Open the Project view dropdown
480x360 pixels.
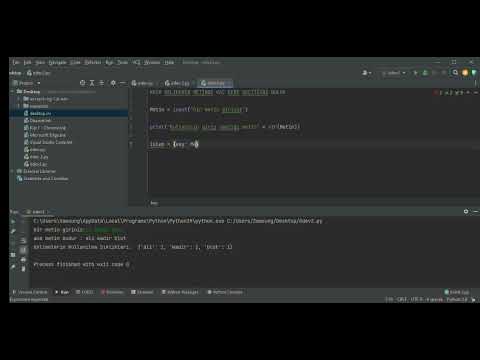[27, 83]
